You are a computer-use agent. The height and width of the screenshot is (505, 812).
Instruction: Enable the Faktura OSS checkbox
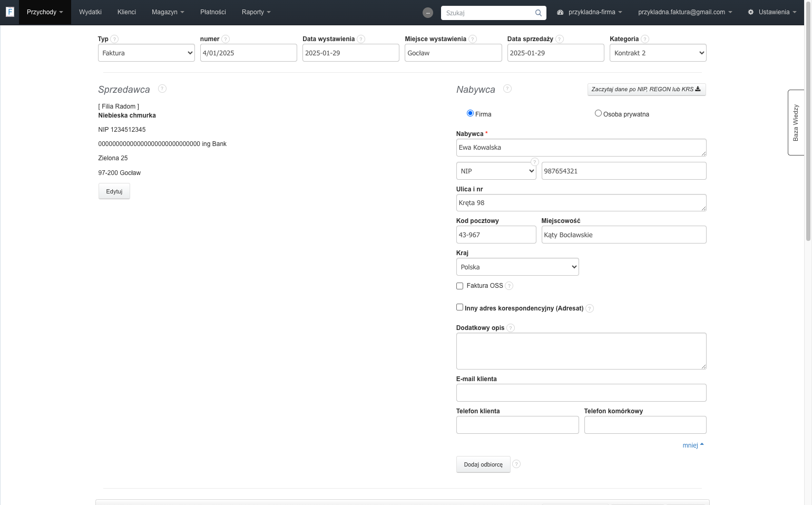pyautogui.click(x=459, y=286)
